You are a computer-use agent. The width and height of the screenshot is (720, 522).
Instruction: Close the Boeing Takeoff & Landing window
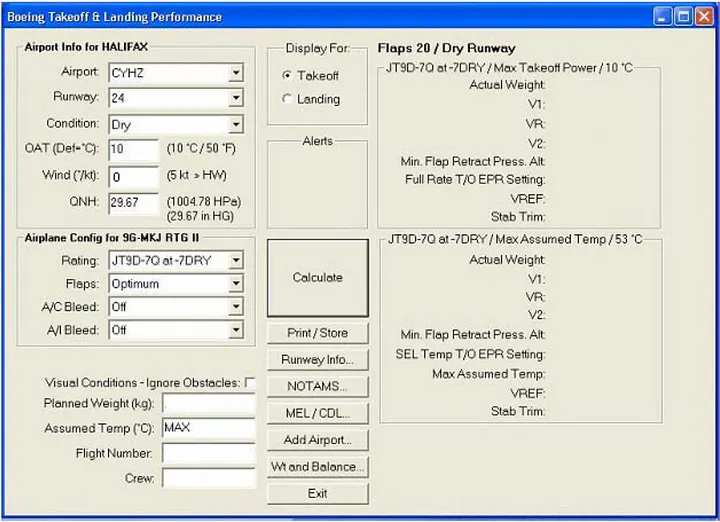point(704,17)
